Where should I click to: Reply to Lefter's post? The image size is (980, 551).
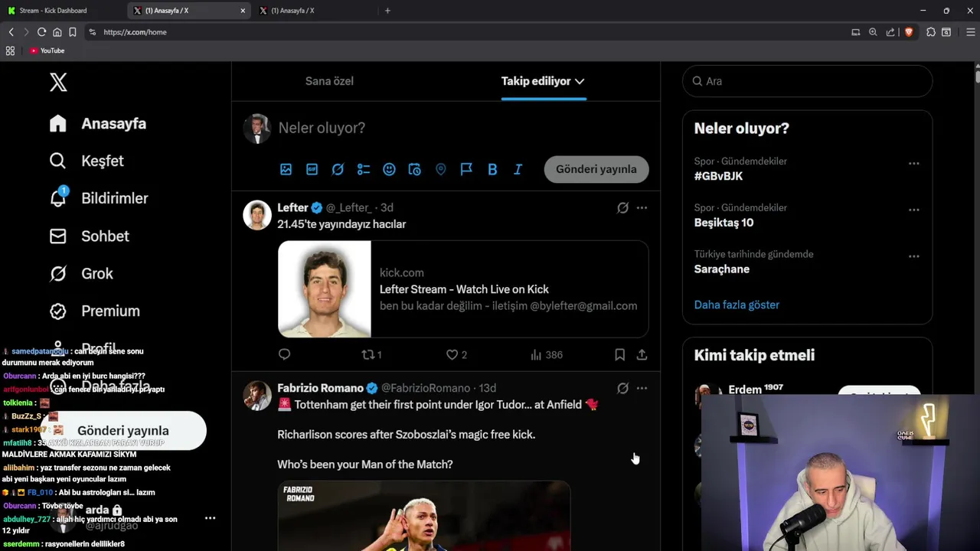click(284, 354)
